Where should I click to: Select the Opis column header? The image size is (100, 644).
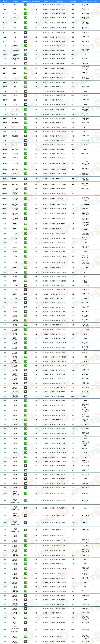click(x=96, y=1)
